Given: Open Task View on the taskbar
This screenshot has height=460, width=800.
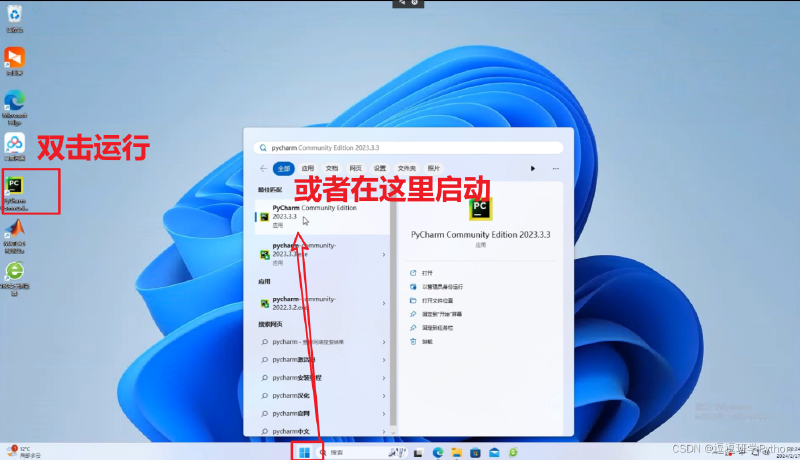Looking at the screenshot, I should (x=418, y=452).
